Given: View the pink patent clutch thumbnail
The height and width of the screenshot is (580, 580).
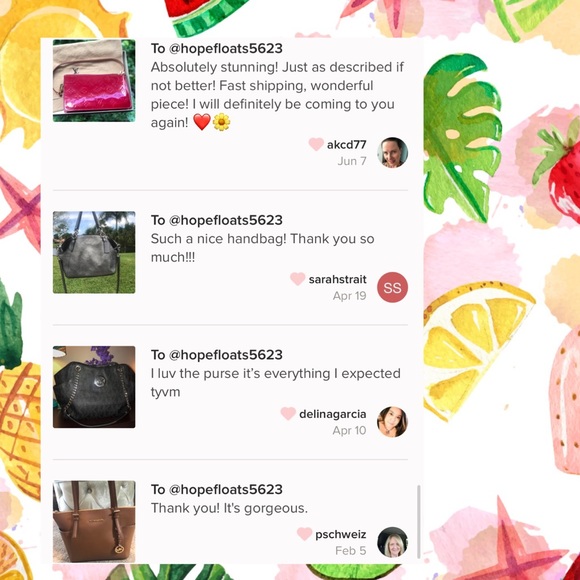Looking at the screenshot, I should click(94, 81).
